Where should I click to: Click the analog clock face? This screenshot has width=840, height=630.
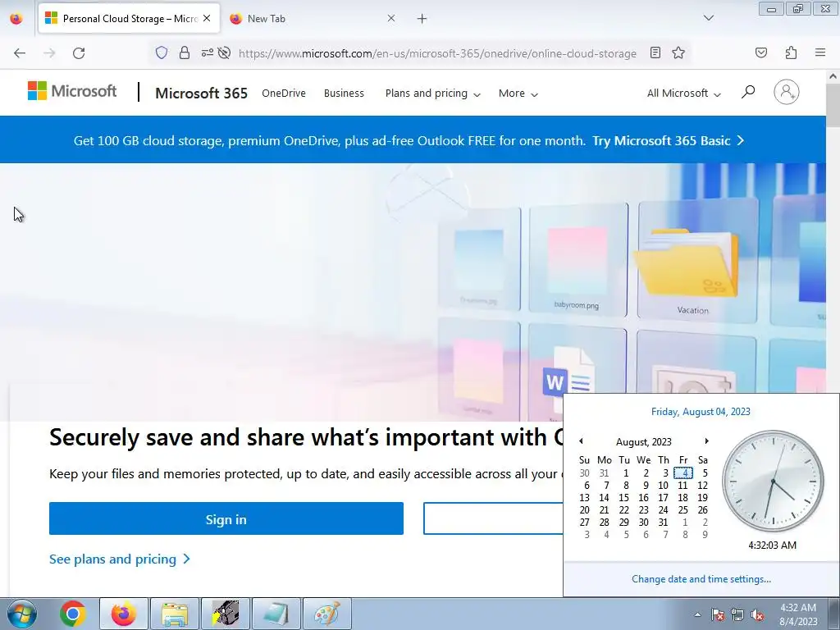773,481
